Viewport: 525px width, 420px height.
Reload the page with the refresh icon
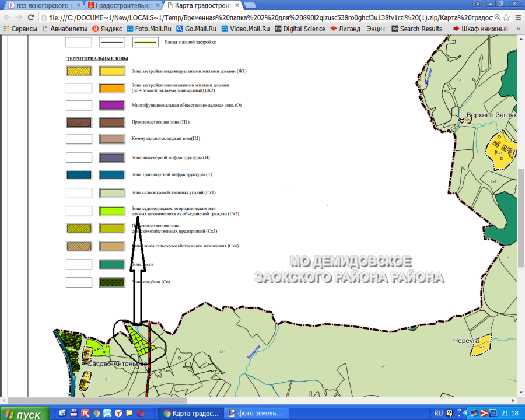pos(31,17)
